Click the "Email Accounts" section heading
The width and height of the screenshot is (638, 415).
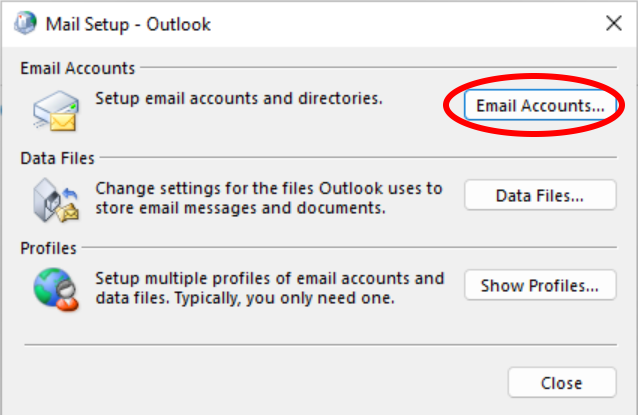pyautogui.click(x=77, y=68)
